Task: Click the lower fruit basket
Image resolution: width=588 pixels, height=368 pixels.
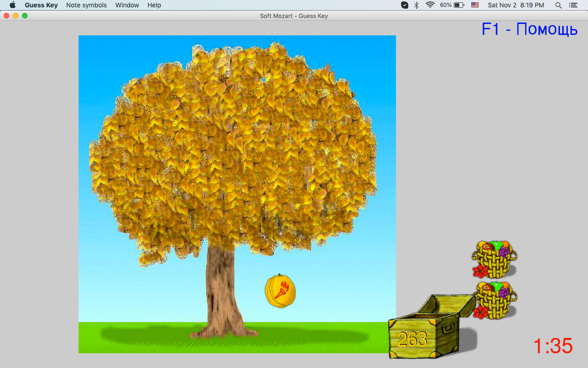Action: tap(494, 300)
